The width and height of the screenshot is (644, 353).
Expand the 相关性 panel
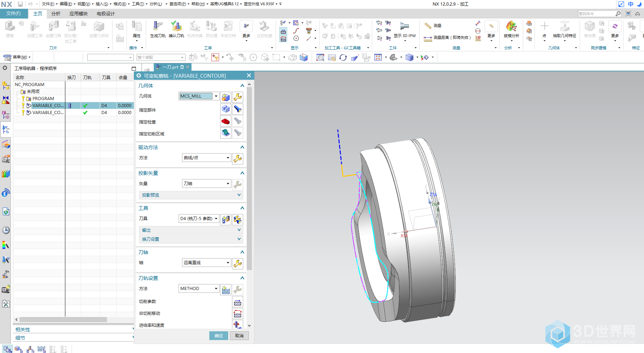(74, 330)
